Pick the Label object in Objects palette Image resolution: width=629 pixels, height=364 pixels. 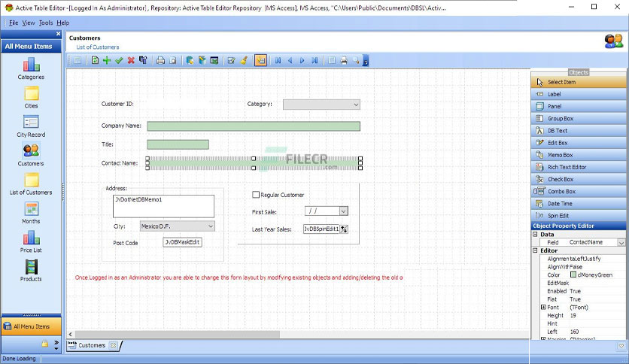point(579,94)
